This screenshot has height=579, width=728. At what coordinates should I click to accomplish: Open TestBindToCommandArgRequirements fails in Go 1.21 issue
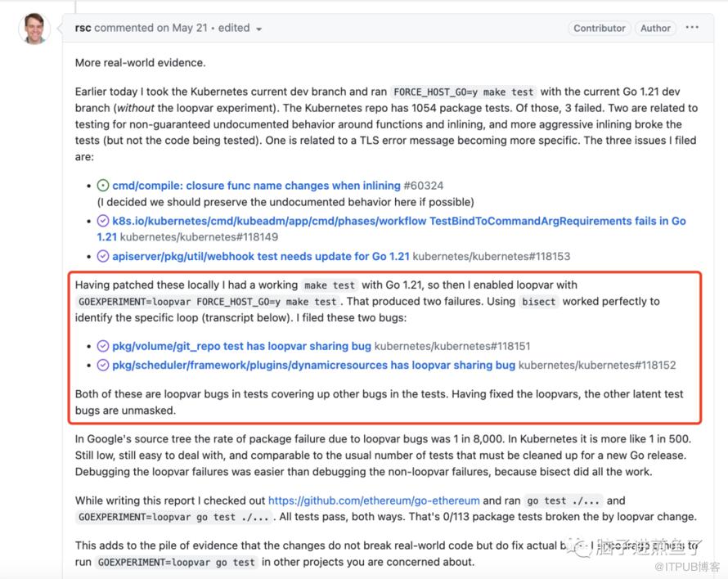[391, 229]
